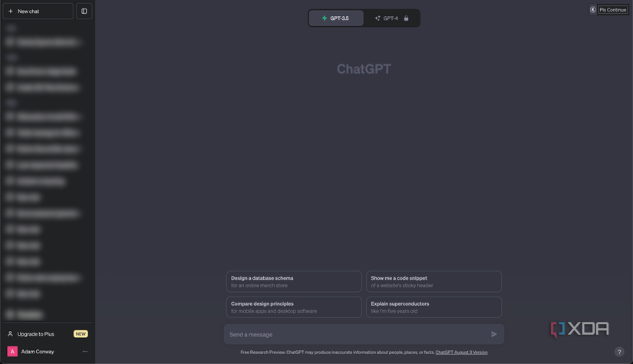Click the Adam Conway avatar icon
633x364 pixels.
coord(12,352)
